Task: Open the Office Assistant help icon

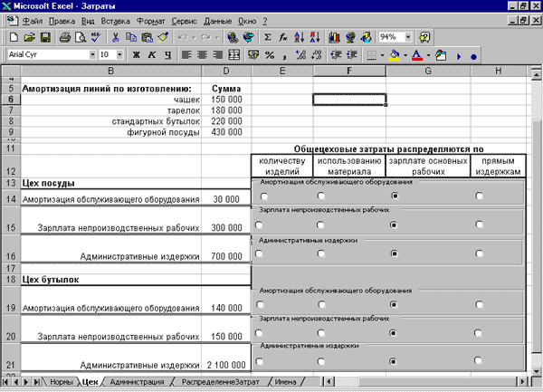Action: point(424,37)
